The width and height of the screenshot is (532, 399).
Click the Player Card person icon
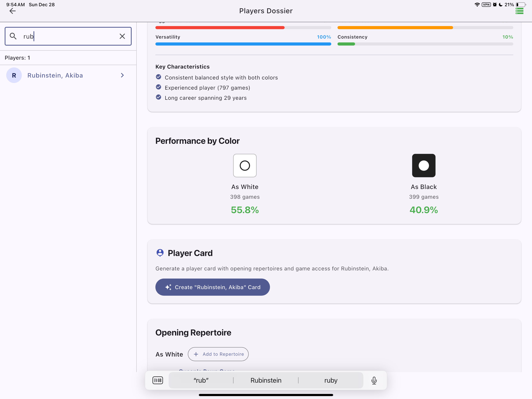pyautogui.click(x=160, y=253)
